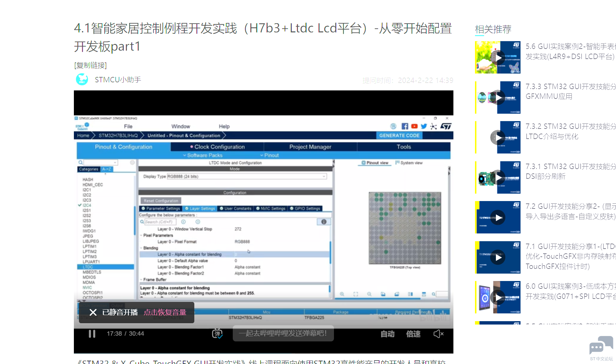
Task: Click the info icon in Layer Settings
Action: (324, 222)
